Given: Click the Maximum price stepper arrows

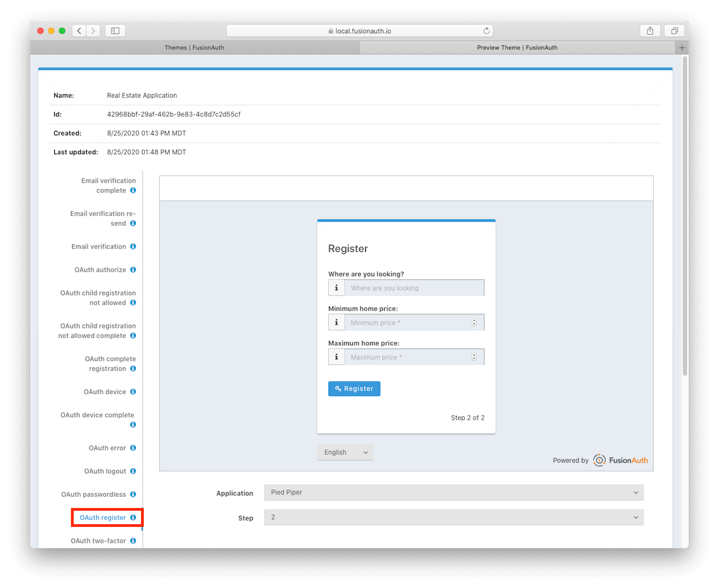Looking at the screenshot, I should 474,357.
